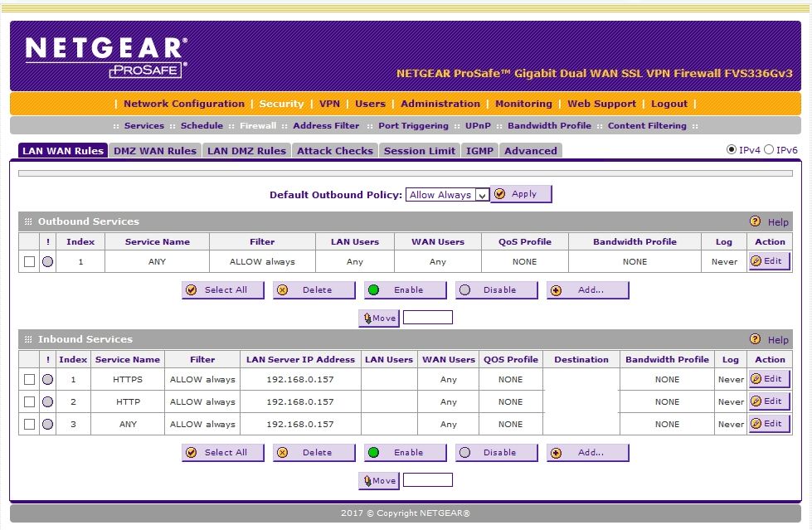Screen dimensions: 812x530
Task: Select All inbound services
Action: coord(222,452)
